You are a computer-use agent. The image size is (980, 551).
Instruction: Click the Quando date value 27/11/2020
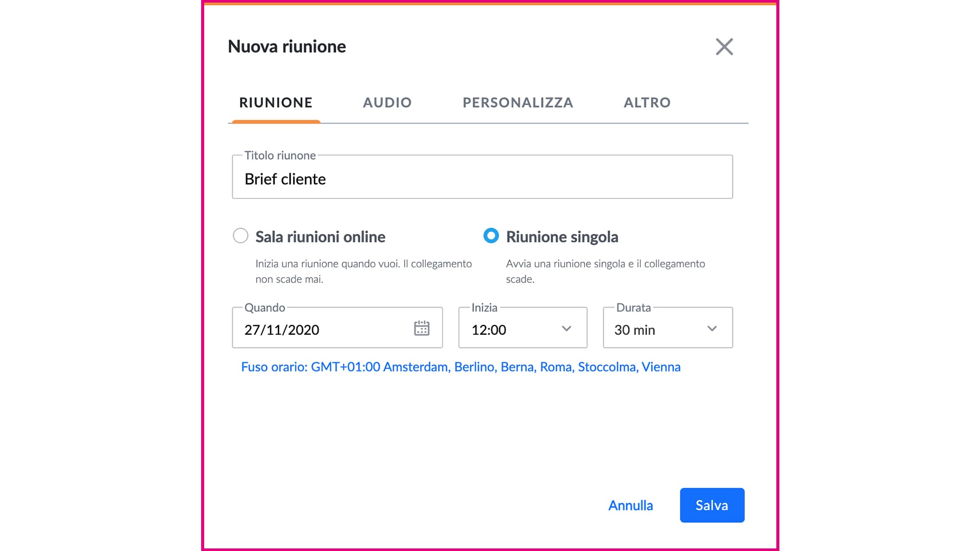pyautogui.click(x=282, y=330)
